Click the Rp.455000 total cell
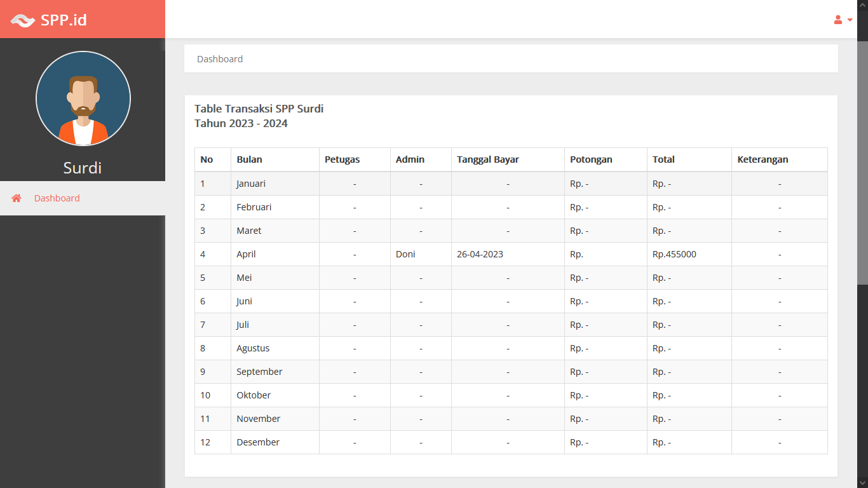868x488 pixels. [674, 254]
